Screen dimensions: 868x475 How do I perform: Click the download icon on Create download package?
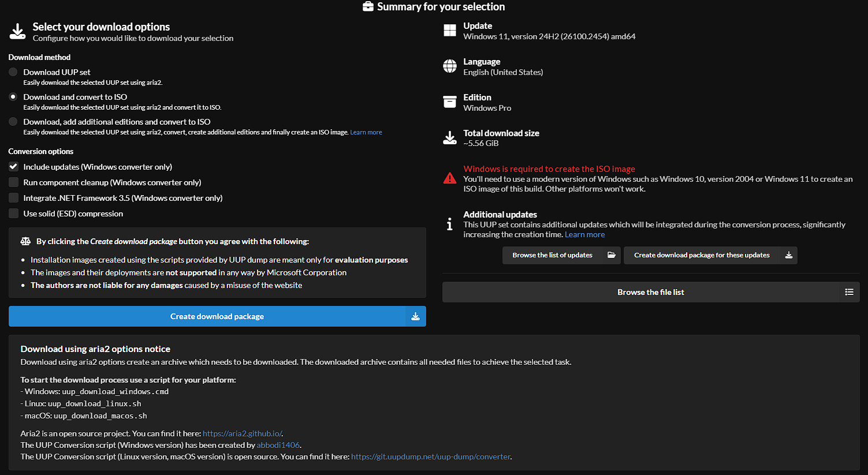(415, 316)
